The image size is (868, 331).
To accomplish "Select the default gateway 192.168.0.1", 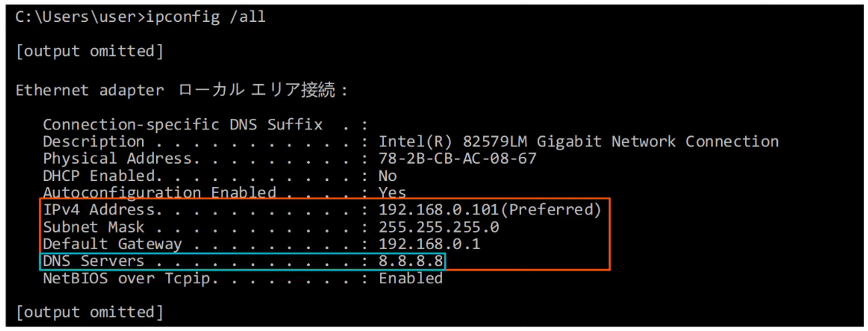I will (429, 244).
